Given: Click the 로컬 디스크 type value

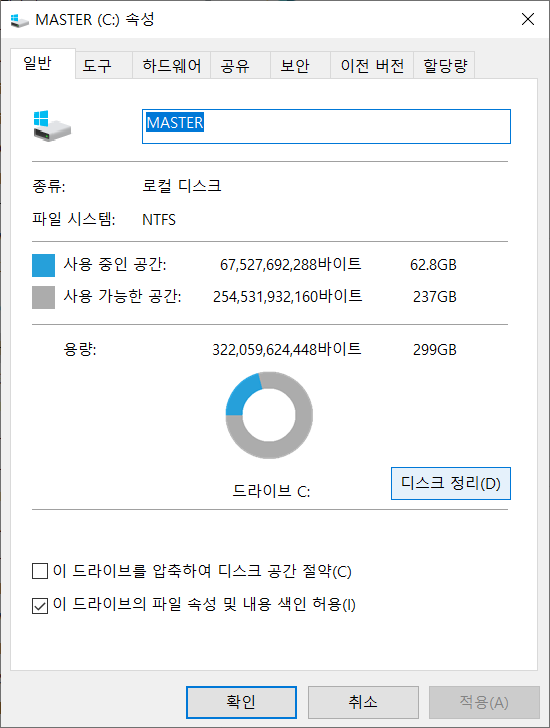Looking at the screenshot, I should tap(181, 186).
